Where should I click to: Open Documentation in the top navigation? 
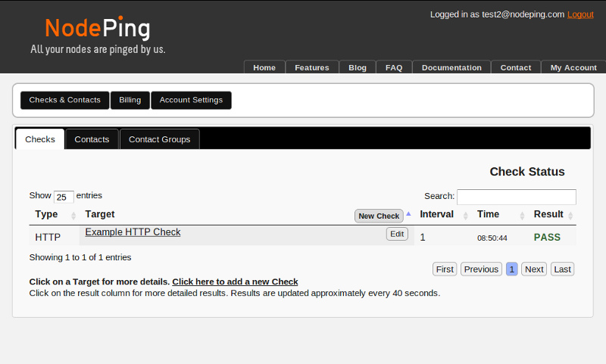click(451, 67)
